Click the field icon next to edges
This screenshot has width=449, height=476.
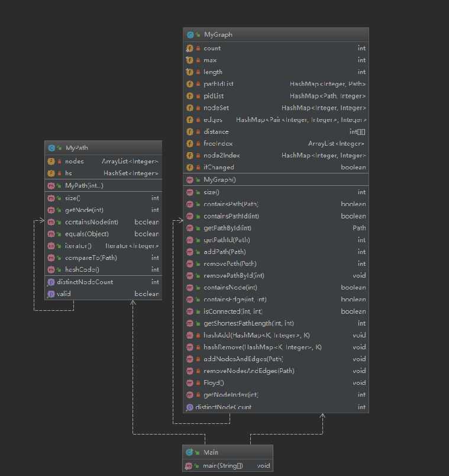click(190, 120)
